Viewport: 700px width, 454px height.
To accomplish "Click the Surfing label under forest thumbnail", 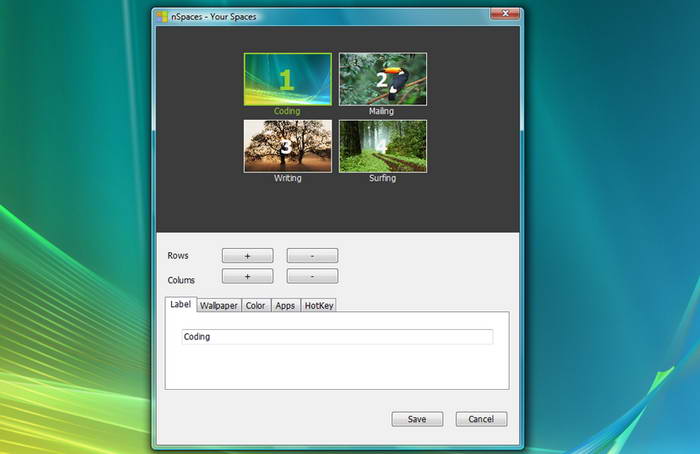I will 383,178.
